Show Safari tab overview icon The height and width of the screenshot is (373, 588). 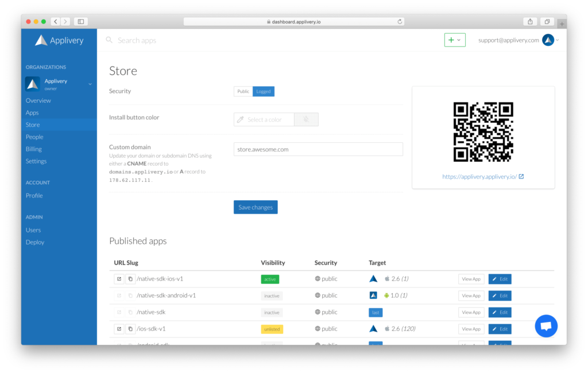point(547,21)
